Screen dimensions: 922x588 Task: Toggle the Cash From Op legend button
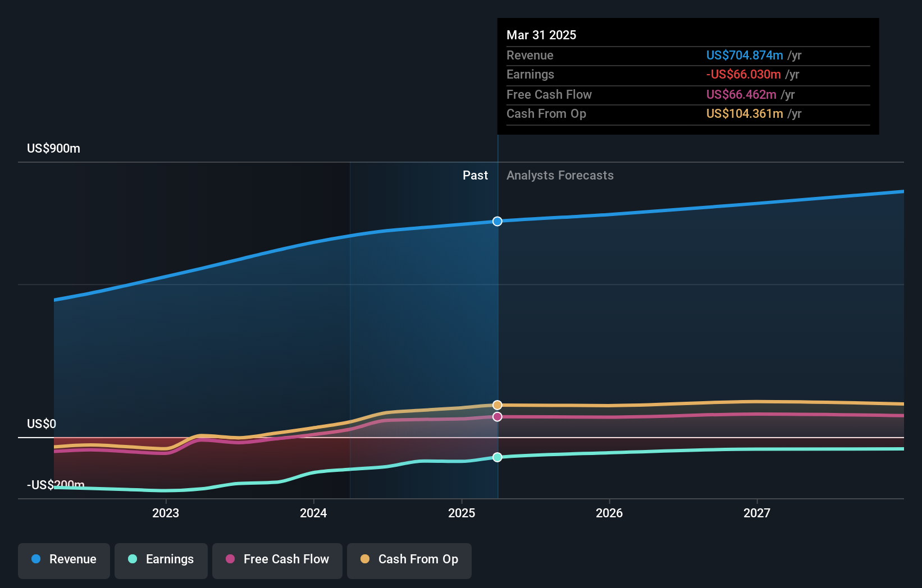[x=409, y=561]
